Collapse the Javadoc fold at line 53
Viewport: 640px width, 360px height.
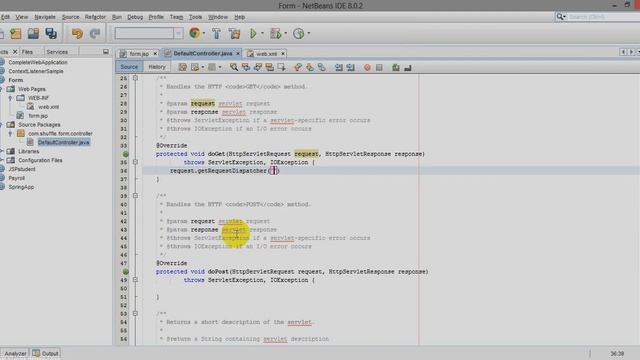click(x=135, y=313)
